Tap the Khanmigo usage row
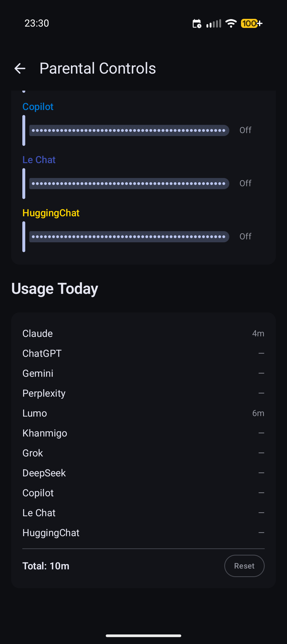287x644 pixels. tap(143, 433)
